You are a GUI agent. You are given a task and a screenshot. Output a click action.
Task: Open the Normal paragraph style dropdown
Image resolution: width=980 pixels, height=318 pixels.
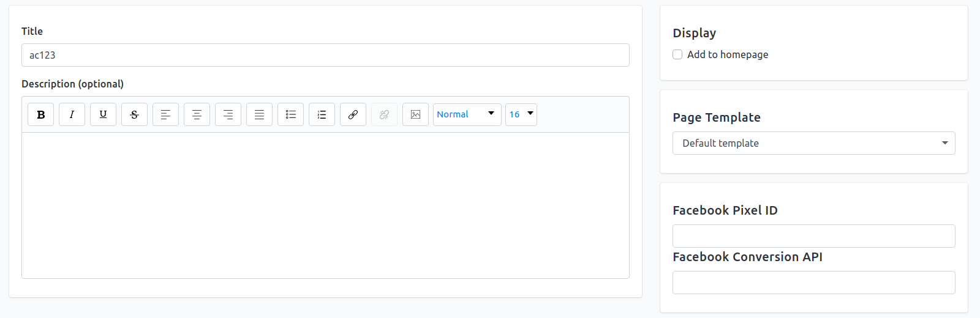click(467, 114)
